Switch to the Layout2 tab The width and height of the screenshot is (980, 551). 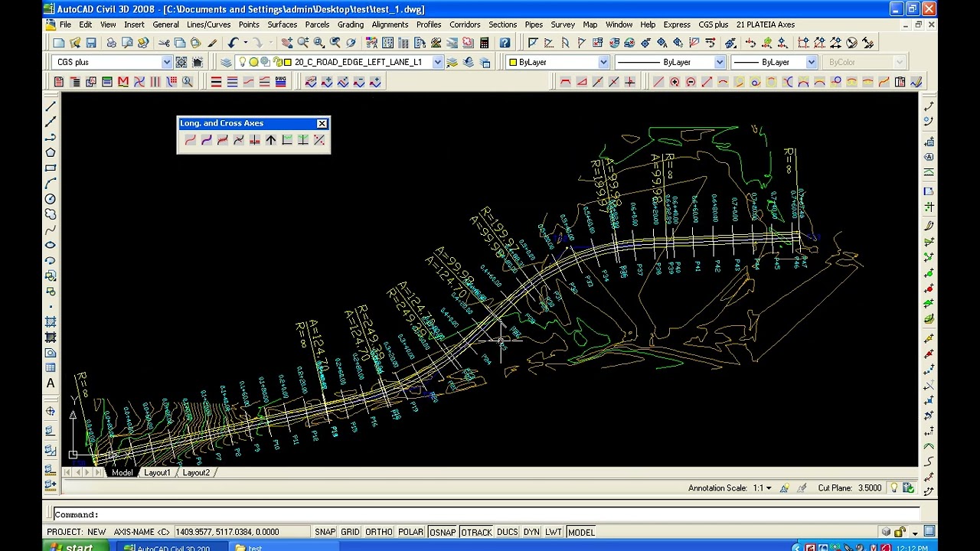196,473
